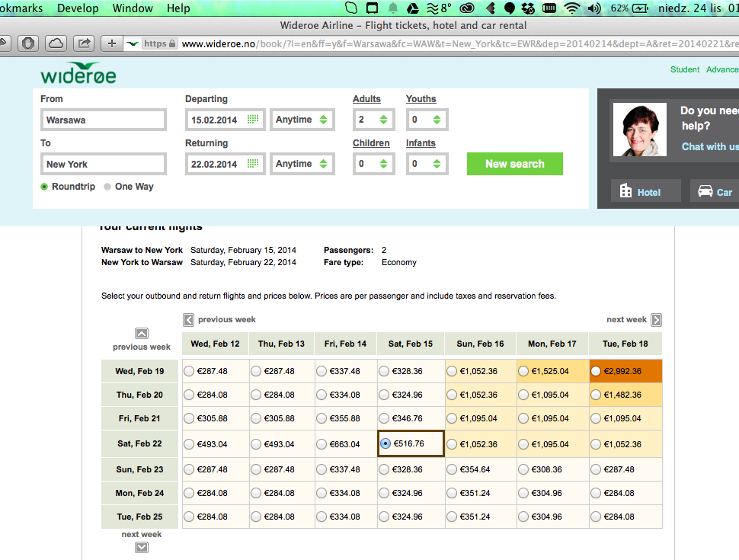Viewport: 739px width, 560px height.
Task: Click the notification bell menu bar icon
Action: pos(392,8)
